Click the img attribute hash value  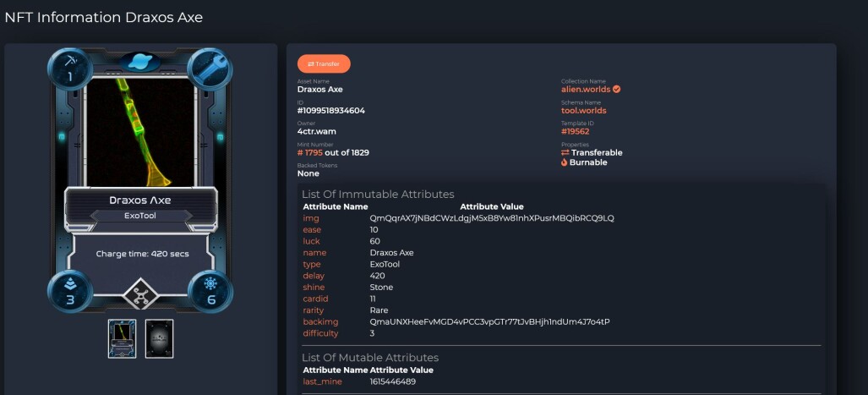pyautogui.click(x=492, y=218)
